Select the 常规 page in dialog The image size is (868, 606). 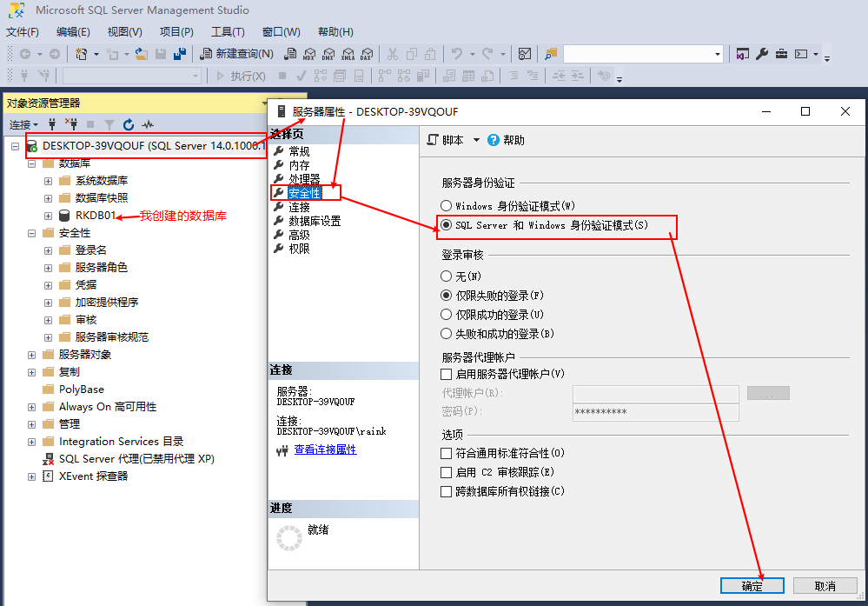(299, 151)
